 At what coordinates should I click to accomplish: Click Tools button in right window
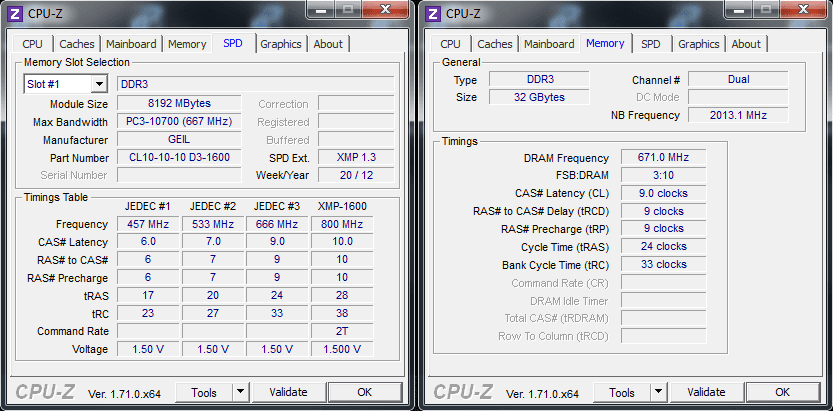tap(622, 392)
